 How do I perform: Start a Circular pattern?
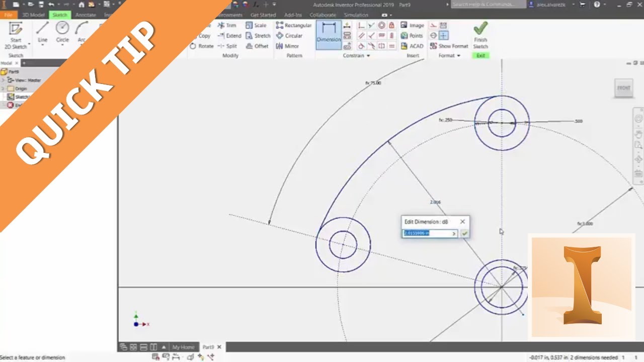[289, 36]
